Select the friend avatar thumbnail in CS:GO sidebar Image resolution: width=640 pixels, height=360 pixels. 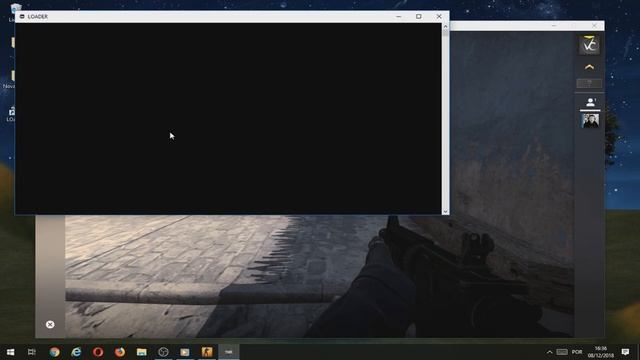tap(590, 120)
